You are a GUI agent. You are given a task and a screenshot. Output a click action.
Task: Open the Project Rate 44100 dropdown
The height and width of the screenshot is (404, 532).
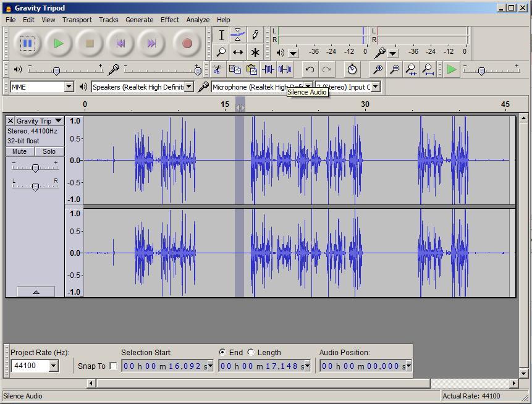click(x=53, y=366)
